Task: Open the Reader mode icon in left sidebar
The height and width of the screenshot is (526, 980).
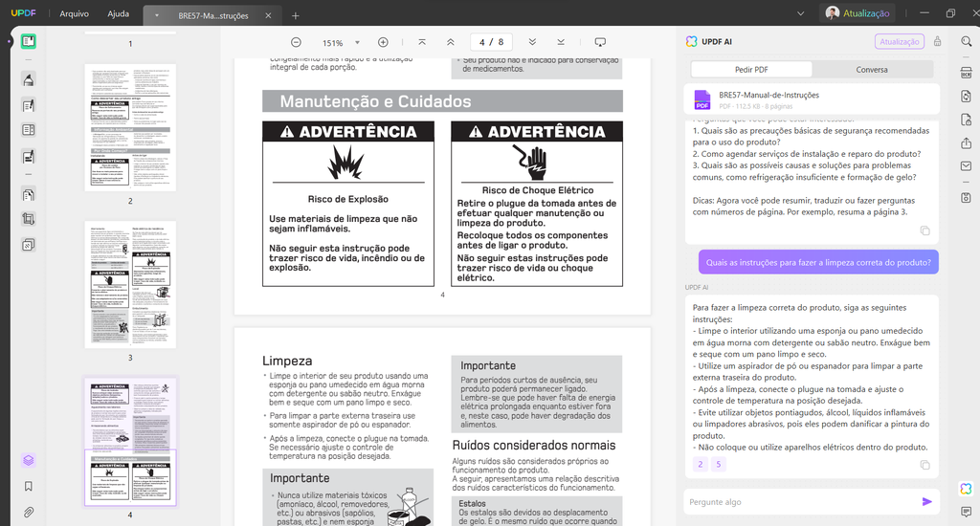Action: 28,42
